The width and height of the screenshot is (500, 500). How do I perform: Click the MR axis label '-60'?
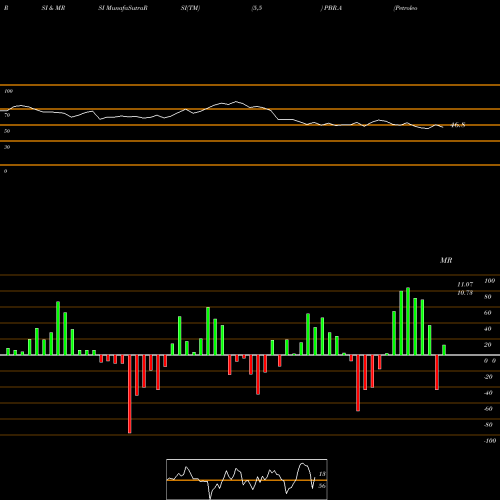488,409
